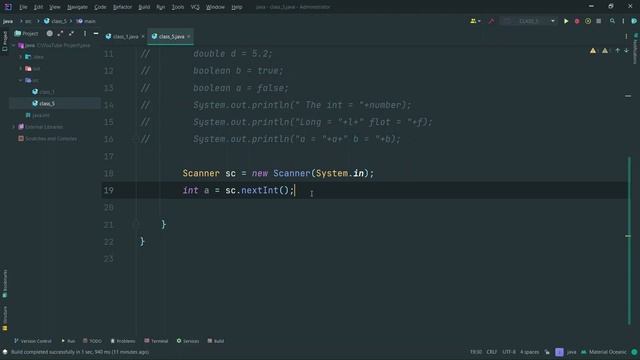
Task: Expand the out folder node
Action: [20, 69]
